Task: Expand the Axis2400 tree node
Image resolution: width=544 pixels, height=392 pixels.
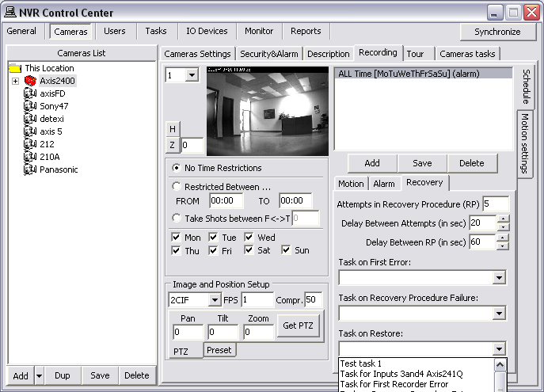Action: click(15, 81)
